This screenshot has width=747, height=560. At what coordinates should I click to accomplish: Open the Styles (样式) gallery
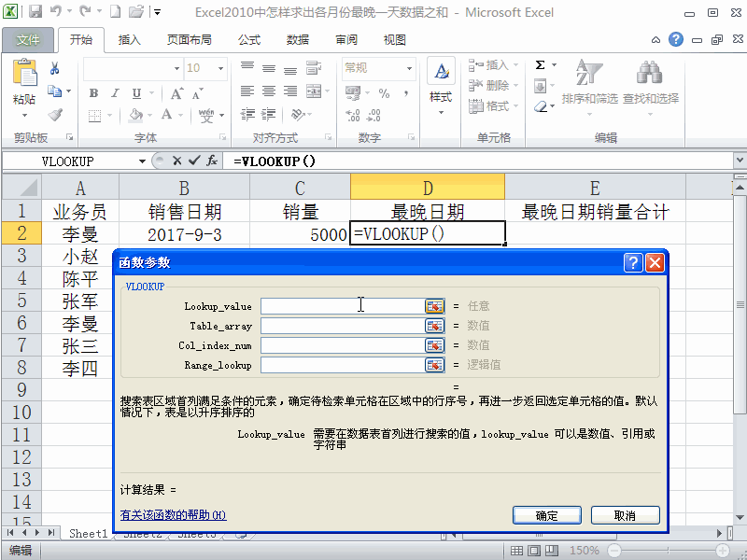coord(441,86)
